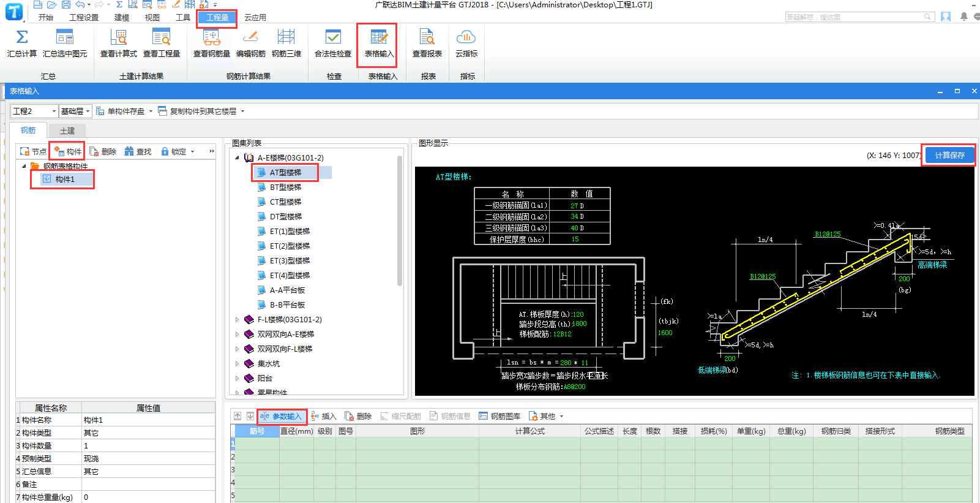Viewport: 980px width, 503px height.
Task: Add new 节点 node
Action: [33, 151]
